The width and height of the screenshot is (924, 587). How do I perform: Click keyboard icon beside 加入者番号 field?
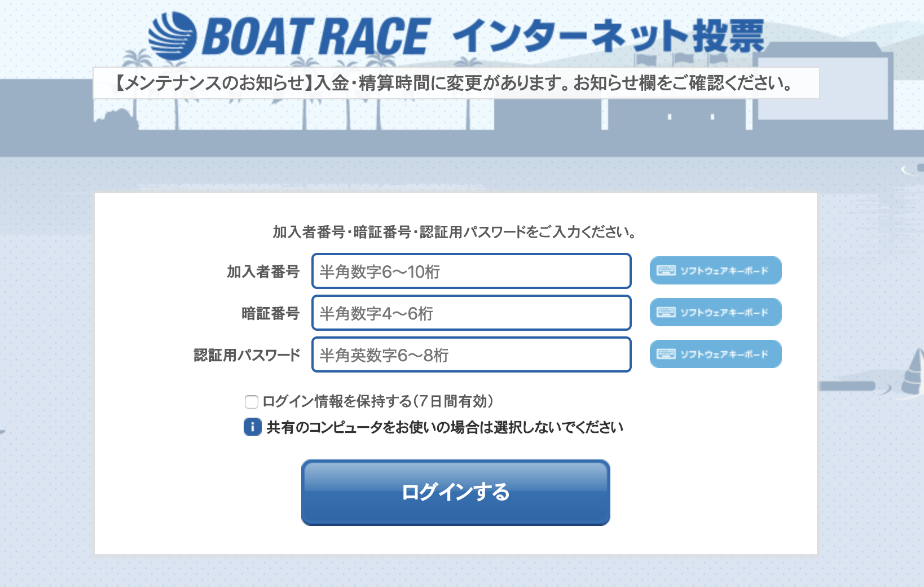point(666,270)
